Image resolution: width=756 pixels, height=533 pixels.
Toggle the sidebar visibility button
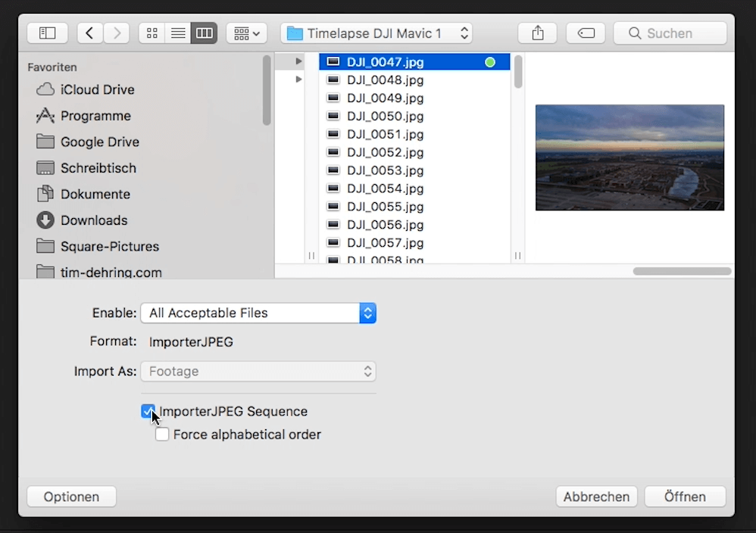[47, 33]
